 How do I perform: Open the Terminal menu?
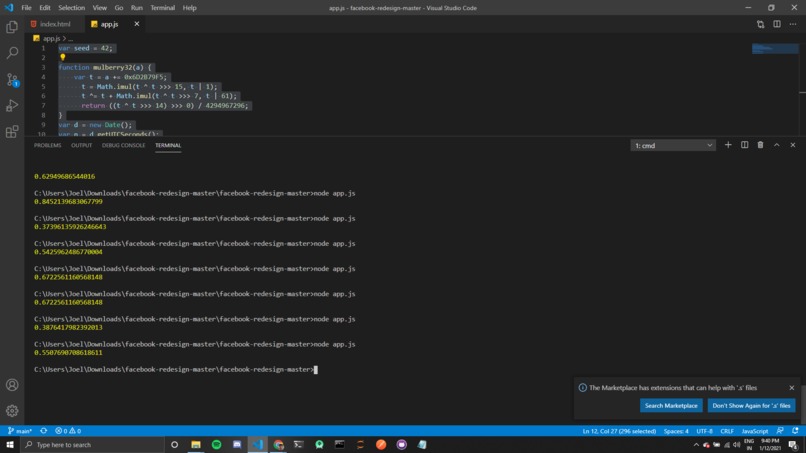[162, 8]
